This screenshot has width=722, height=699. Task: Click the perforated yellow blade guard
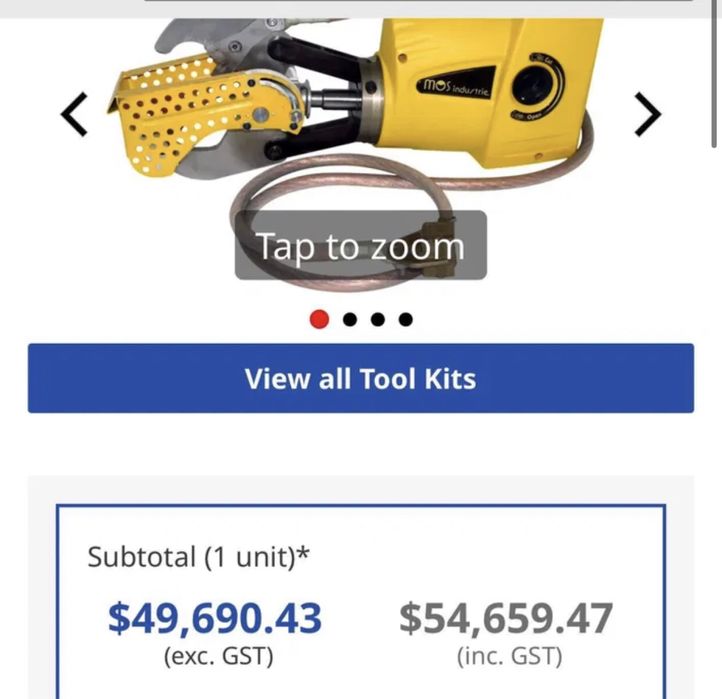tap(184, 115)
